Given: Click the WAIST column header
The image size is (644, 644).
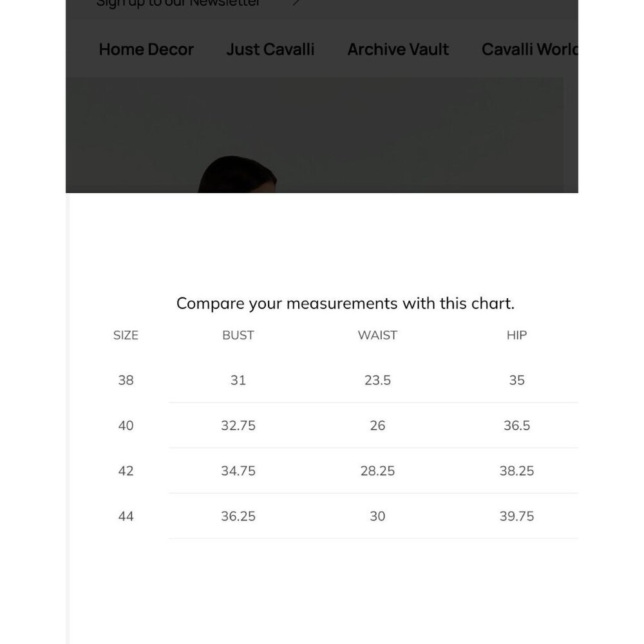Looking at the screenshot, I should (377, 335).
